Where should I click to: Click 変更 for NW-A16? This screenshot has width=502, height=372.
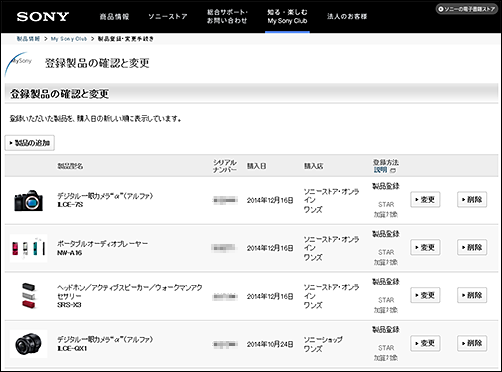coord(425,247)
